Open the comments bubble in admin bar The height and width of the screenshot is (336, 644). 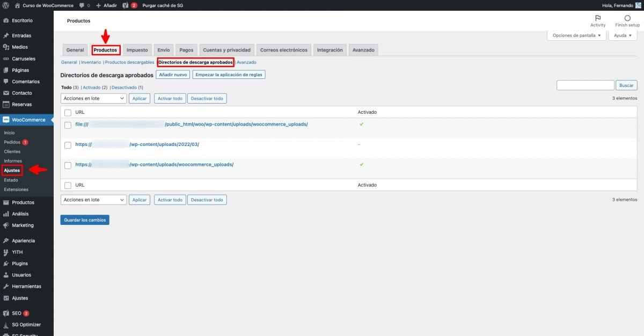(84, 5)
